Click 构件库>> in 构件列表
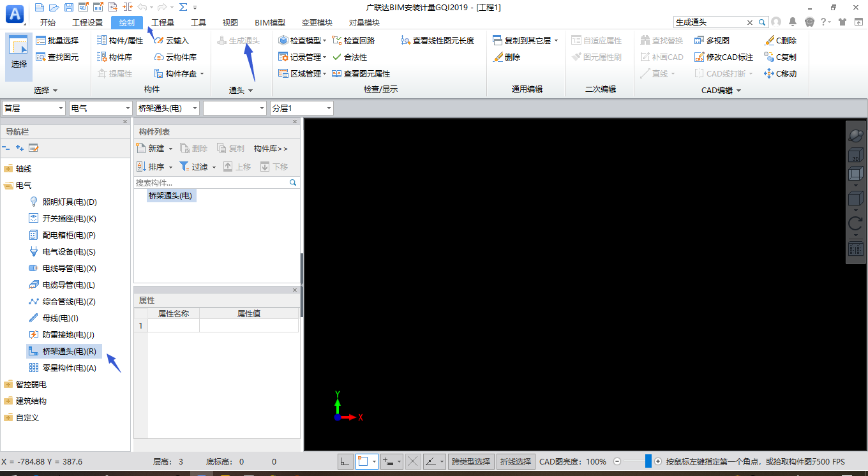 tap(271, 148)
